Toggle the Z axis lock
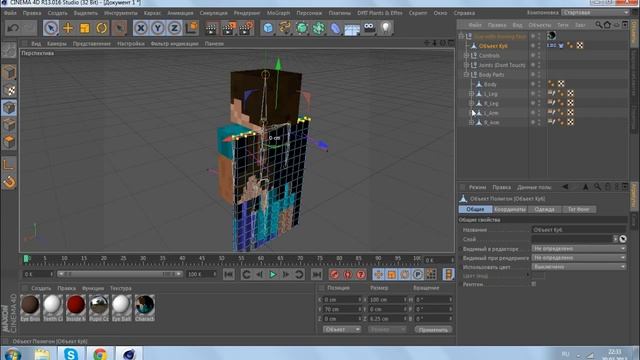Screen dimensions: 640x360 tap(174, 28)
